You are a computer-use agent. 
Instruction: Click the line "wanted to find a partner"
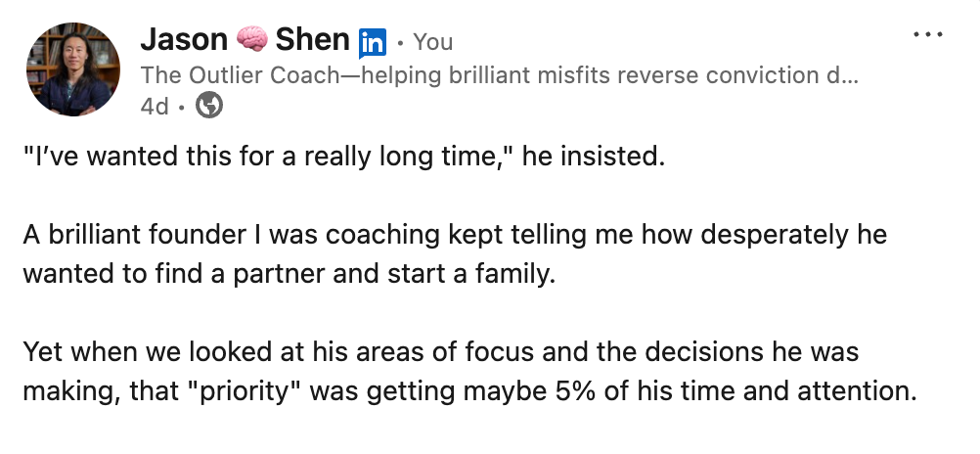290,275
